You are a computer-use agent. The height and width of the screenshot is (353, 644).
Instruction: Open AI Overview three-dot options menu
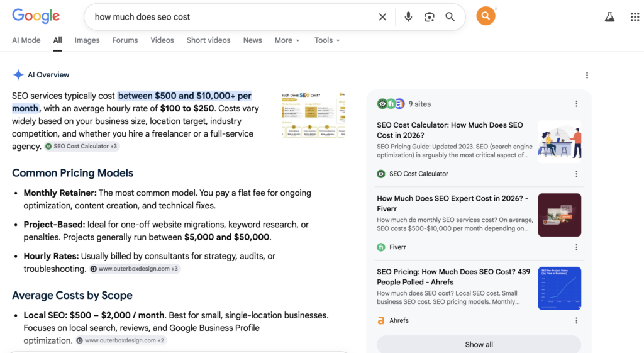(587, 76)
